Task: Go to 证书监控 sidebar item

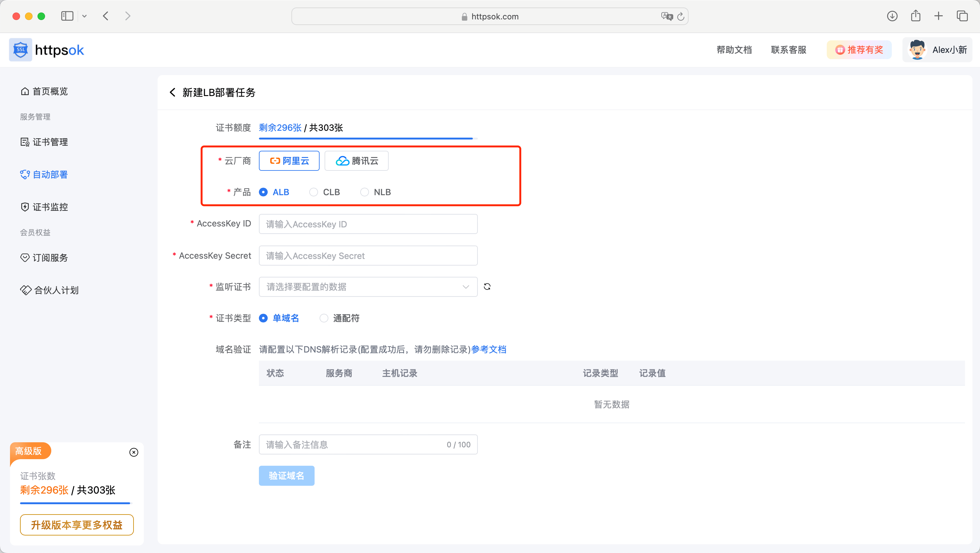Action: click(x=50, y=207)
